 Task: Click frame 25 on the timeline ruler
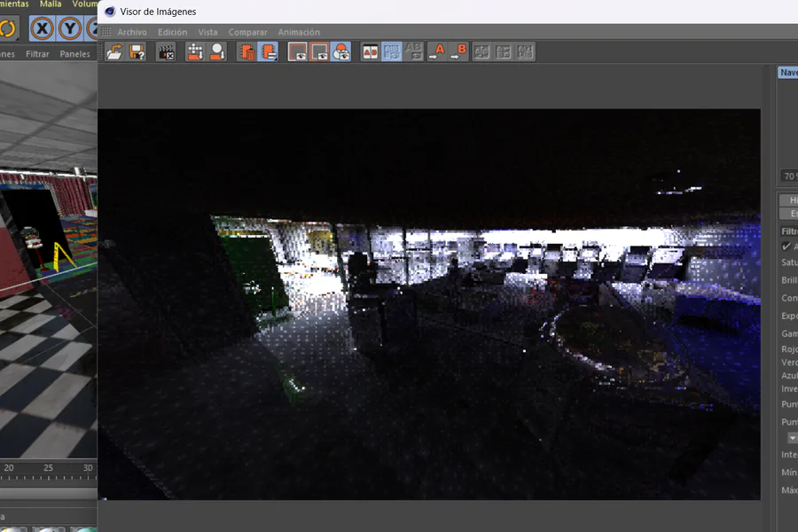coord(49,468)
